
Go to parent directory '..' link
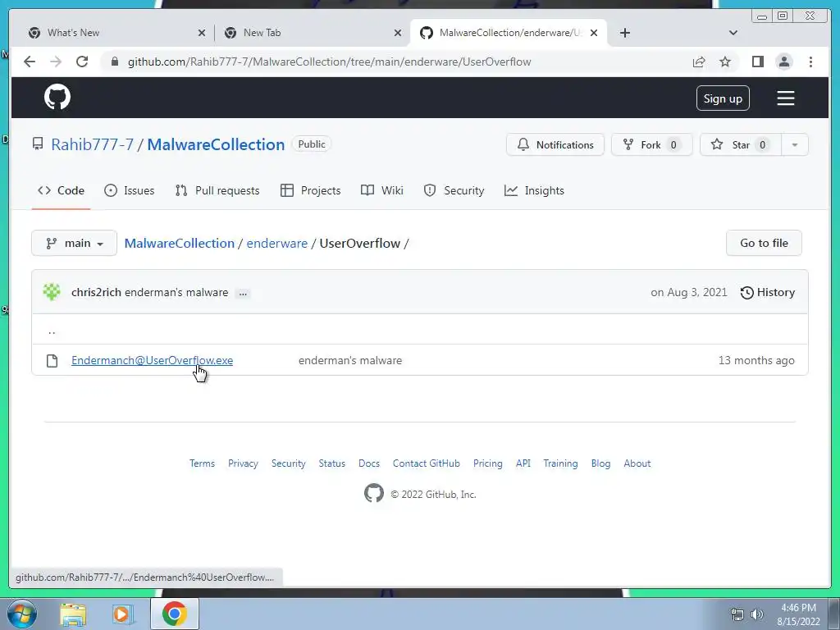click(x=52, y=331)
